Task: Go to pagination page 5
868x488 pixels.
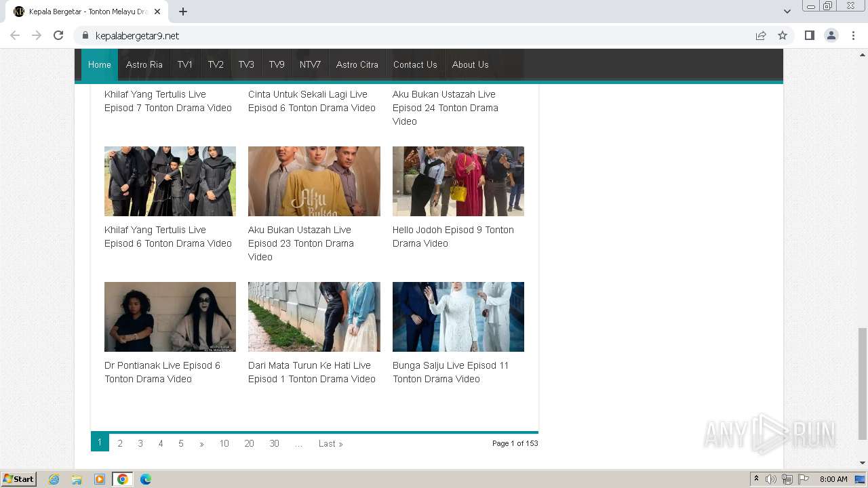Action: coord(181,443)
